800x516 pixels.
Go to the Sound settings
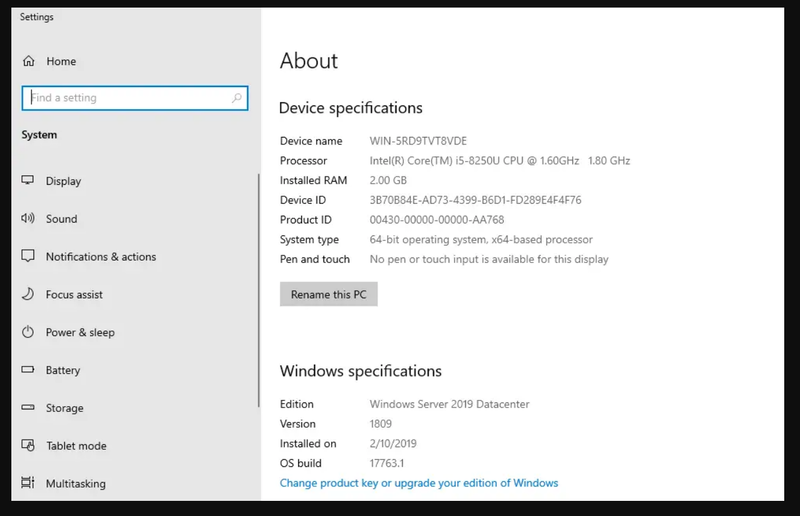coord(61,219)
